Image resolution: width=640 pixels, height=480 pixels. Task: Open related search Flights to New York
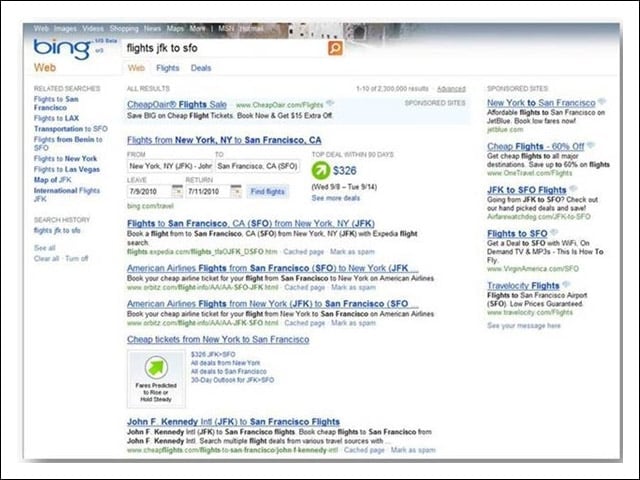pos(65,158)
